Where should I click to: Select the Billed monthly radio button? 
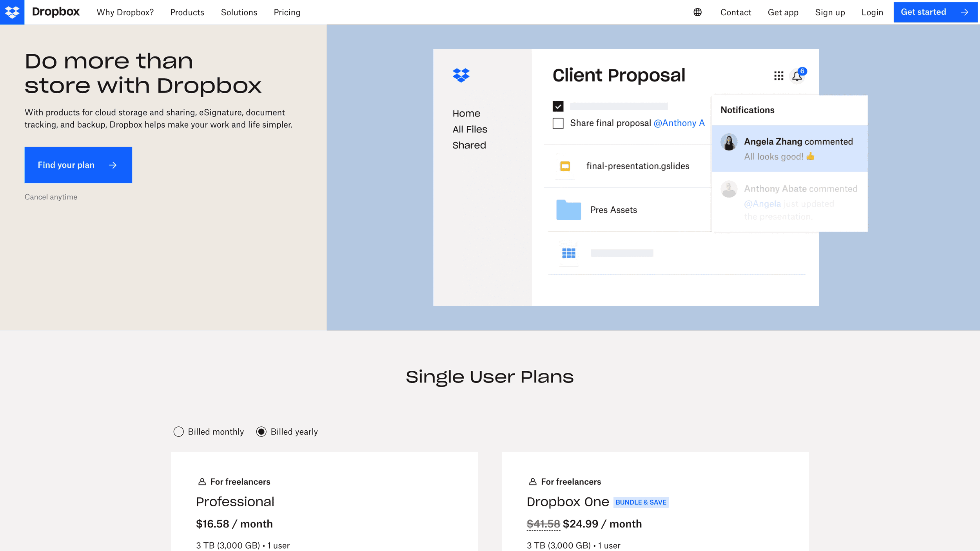179,431
